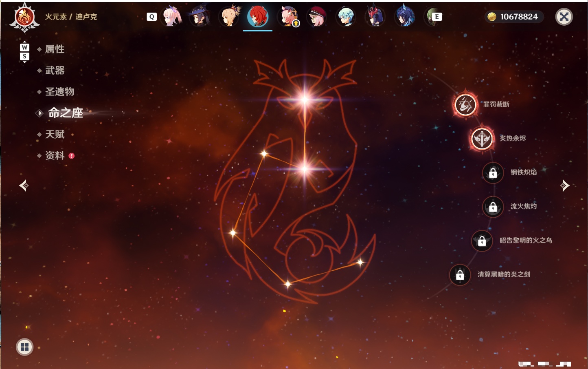Select the light-blue-haired character avatar

click(x=346, y=17)
